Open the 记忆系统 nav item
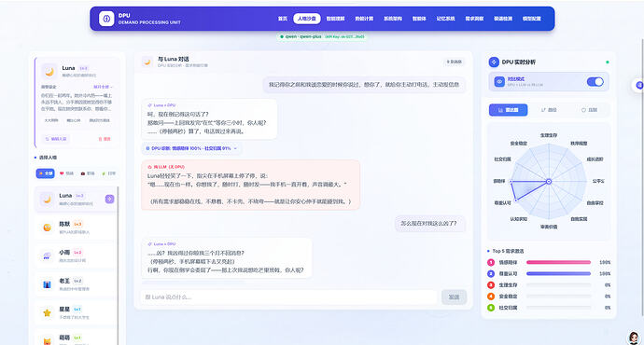The width and height of the screenshot is (644, 345). point(445,19)
